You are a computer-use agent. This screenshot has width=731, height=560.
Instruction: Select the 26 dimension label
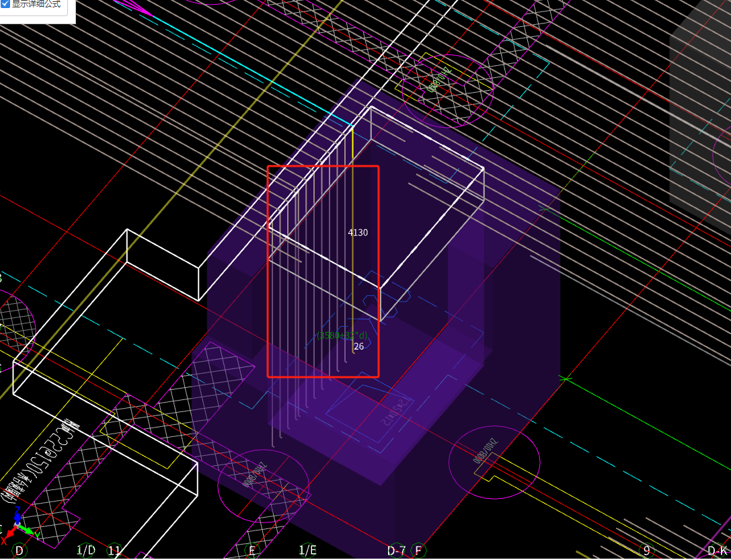click(x=358, y=346)
